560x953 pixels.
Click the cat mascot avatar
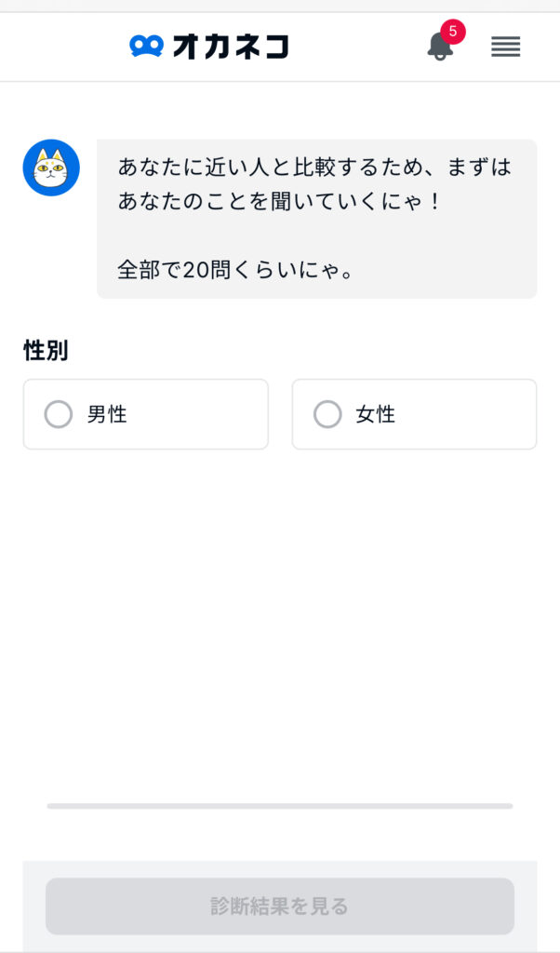pos(51,168)
